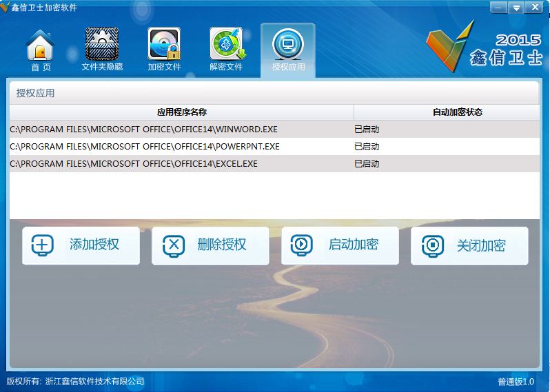
Task: Close the 鑫信卫士加密软件 window
Action: (x=533, y=8)
